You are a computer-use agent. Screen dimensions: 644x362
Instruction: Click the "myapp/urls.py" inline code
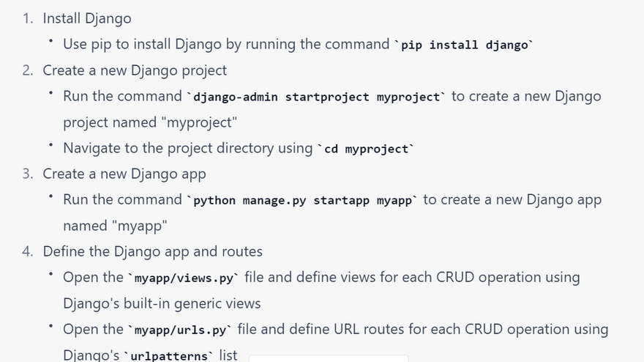click(180, 330)
